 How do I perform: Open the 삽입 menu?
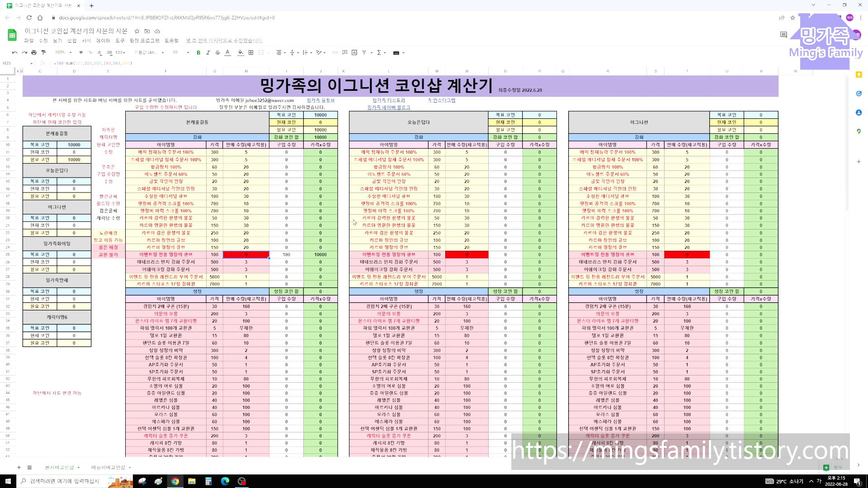tap(72, 41)
